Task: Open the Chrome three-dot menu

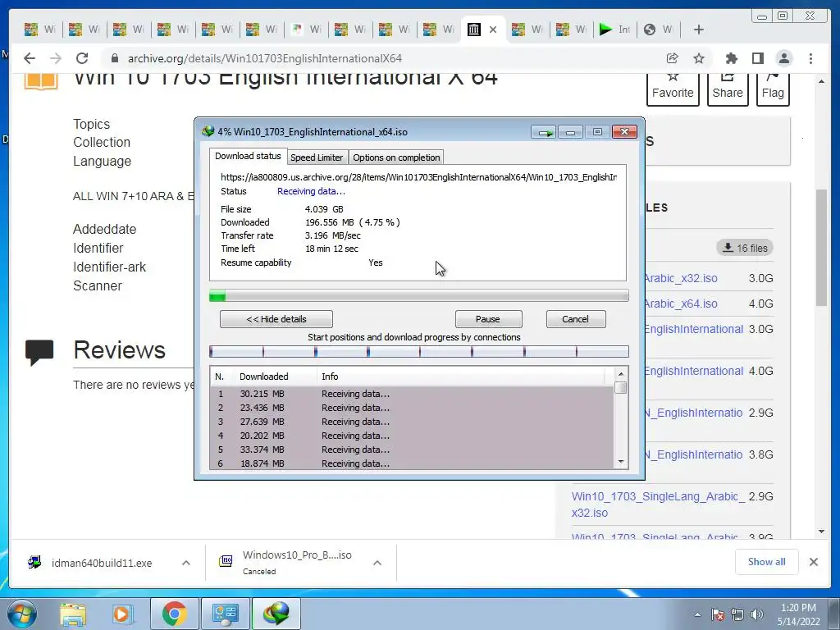Action: pos(810,58)
